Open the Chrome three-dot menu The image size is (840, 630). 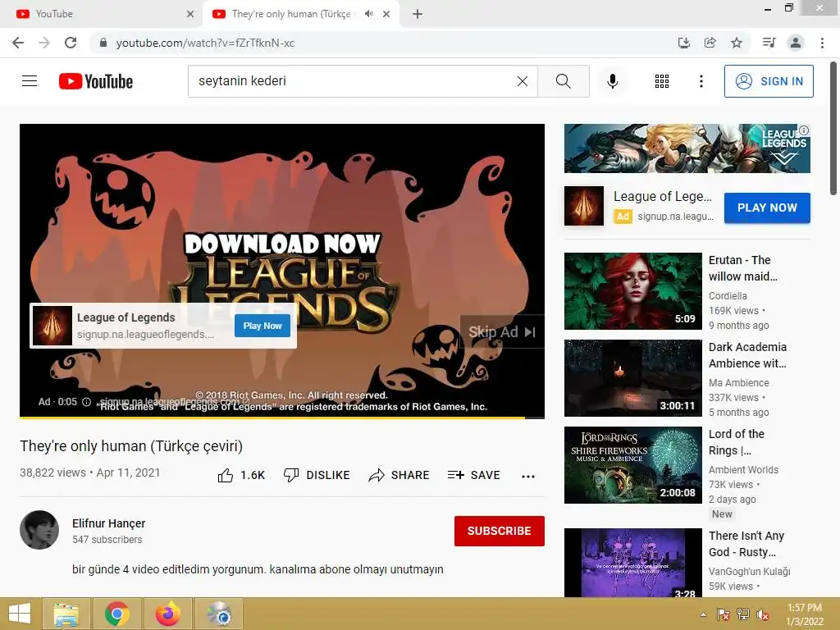822,43
